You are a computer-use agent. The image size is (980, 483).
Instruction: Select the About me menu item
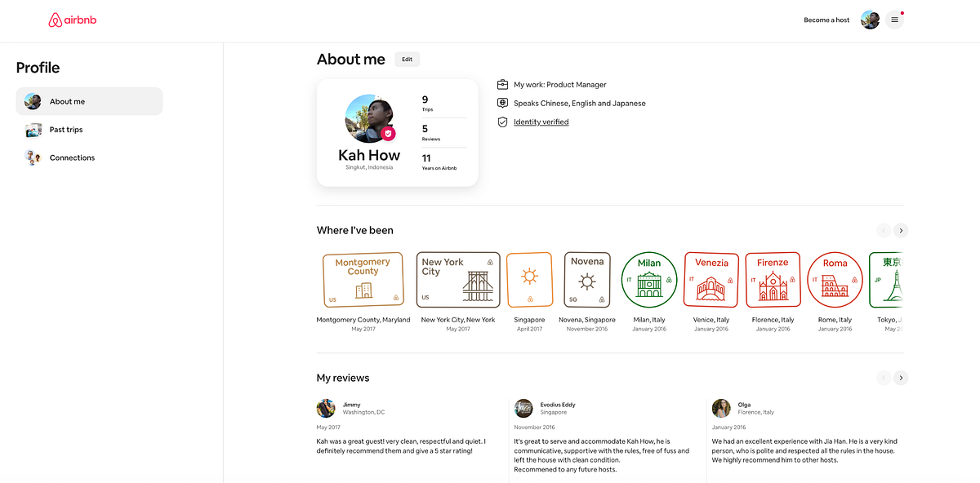click(x=89, y=101)
